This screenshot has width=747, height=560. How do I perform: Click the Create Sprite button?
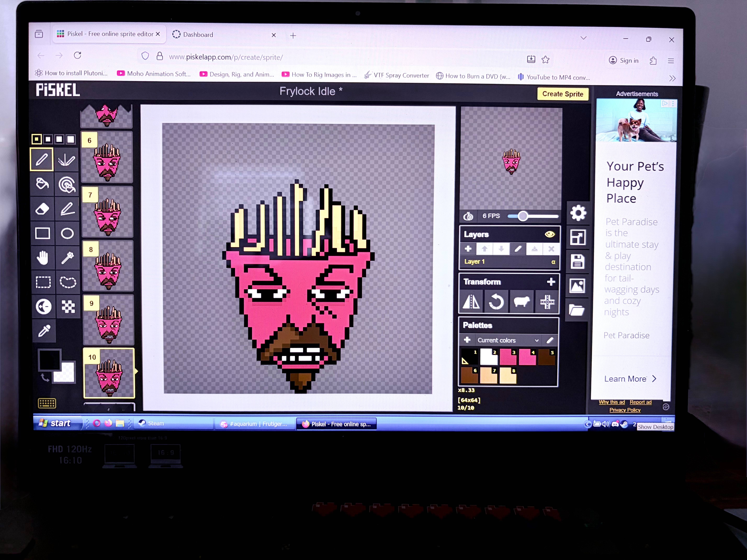click(563, 94)
